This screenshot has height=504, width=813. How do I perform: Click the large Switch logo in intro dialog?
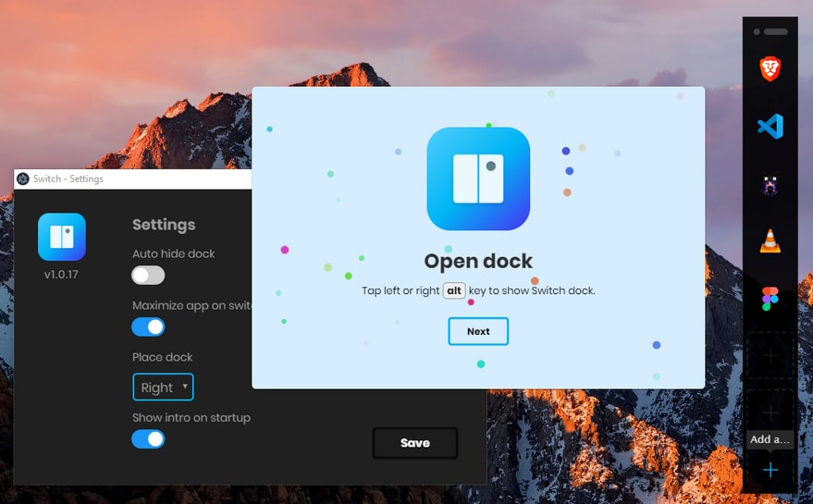(x=478, y=178)
